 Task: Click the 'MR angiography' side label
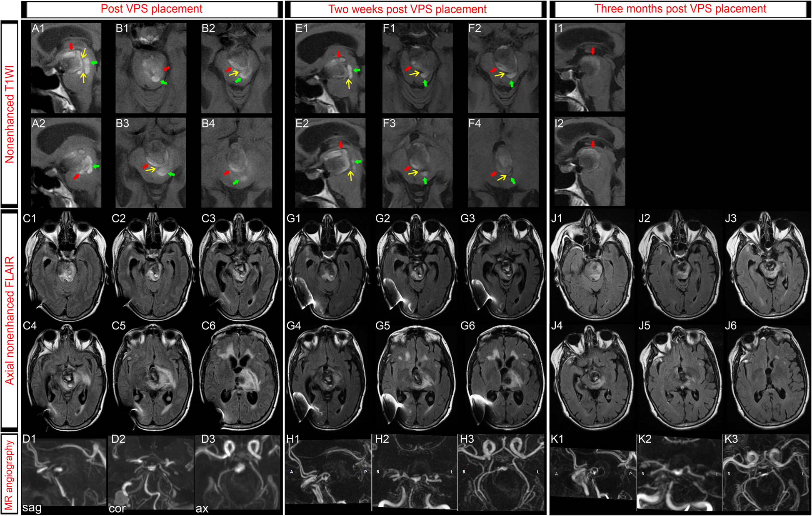[x=10, y=475]
